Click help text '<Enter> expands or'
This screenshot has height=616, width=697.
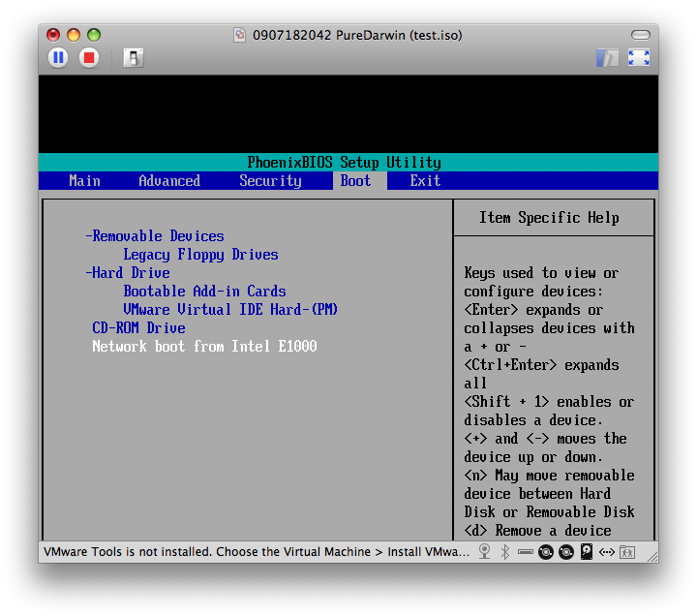pyautogui.click(x=533, y=310)
